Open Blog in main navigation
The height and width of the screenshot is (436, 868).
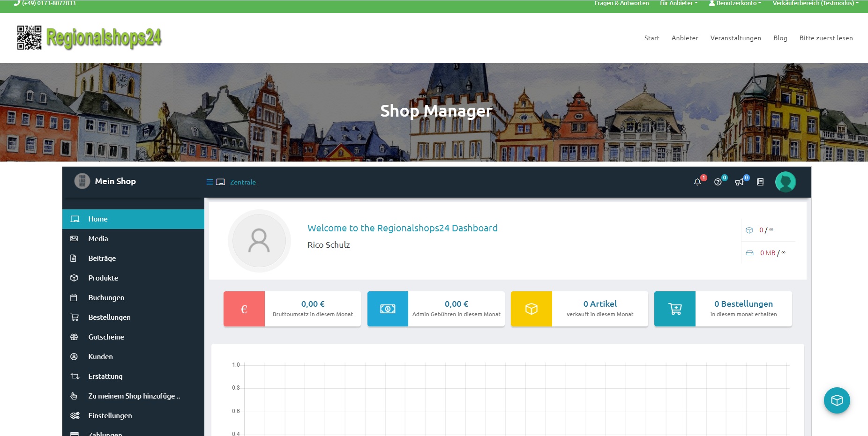780,38
